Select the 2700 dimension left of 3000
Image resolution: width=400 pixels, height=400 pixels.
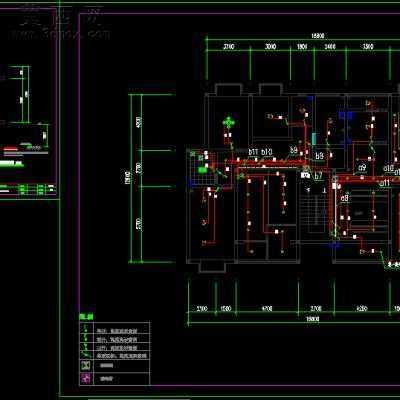tap(228, 46)
